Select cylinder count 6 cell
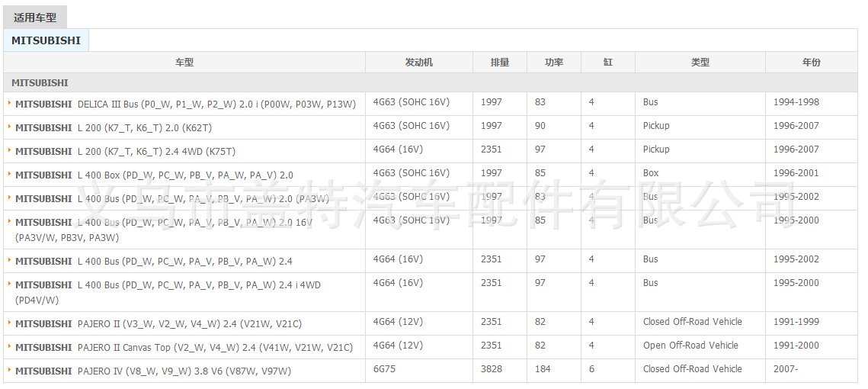 point(592,368)
